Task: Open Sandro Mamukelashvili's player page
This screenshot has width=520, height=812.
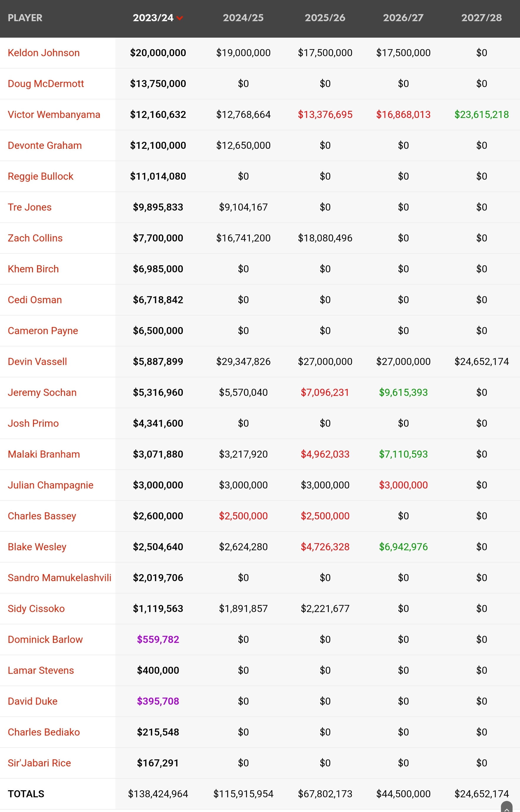Action: [x=59, y=578]
